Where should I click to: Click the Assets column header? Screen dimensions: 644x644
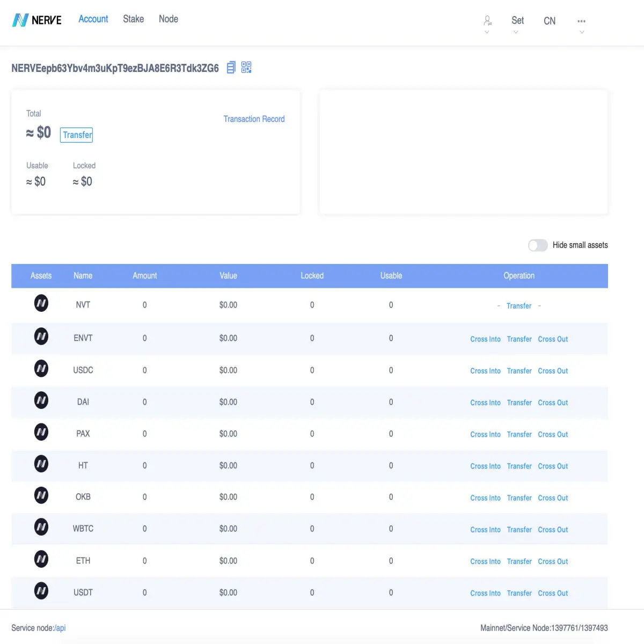pos(41,276)
